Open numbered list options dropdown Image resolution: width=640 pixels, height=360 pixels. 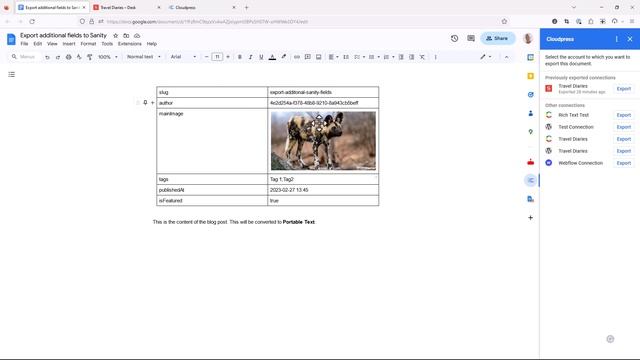pos(389,57)
